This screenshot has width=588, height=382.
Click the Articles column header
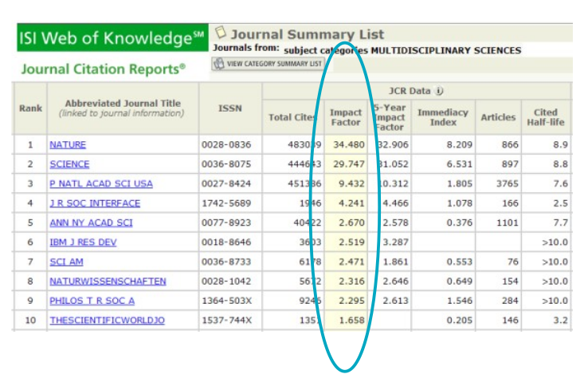point(498,118)
